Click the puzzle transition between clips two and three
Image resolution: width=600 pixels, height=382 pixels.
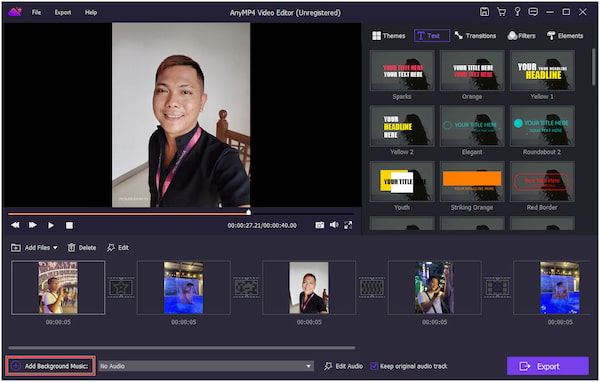pyautogui.click(x=246, y=287)
